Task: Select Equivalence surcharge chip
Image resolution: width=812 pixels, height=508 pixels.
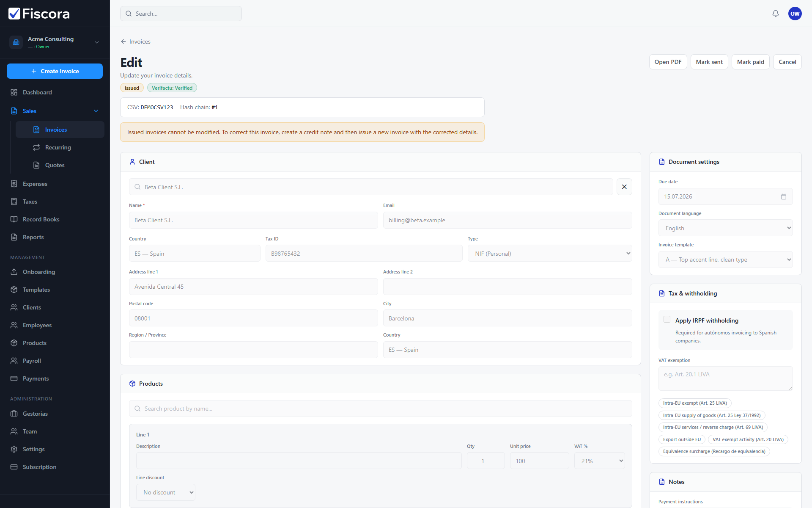Action: [714, 451]
